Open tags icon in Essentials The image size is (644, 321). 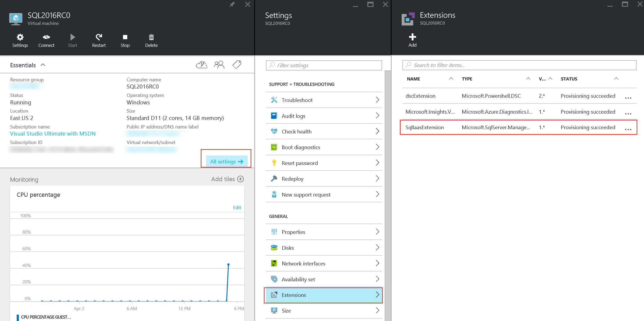(237, 65)
